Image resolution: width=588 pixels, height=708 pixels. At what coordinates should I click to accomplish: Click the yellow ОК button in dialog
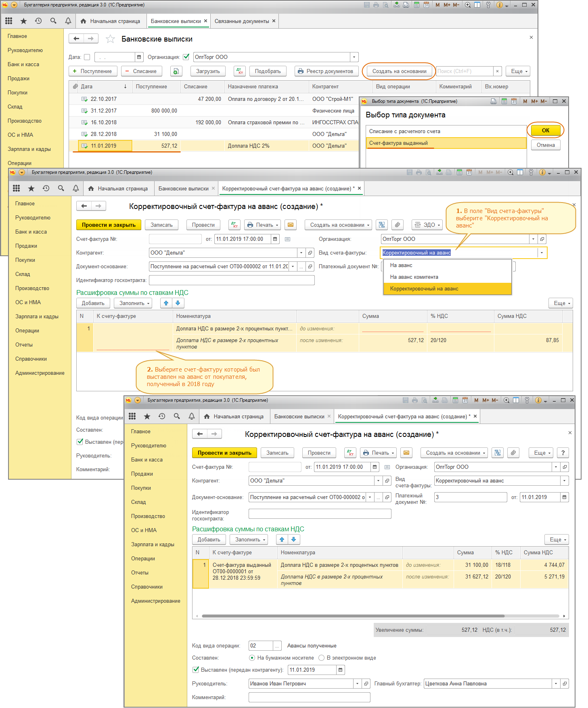[545, 130]
